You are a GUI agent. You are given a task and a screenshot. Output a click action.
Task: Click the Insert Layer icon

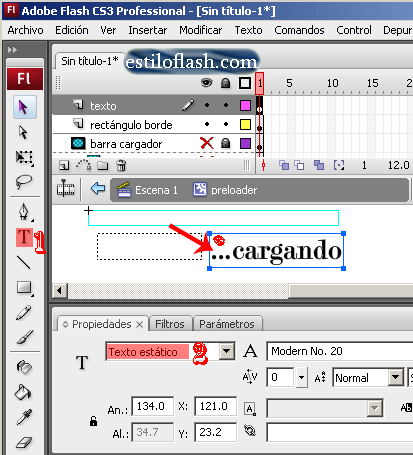[x=64, y=165]
